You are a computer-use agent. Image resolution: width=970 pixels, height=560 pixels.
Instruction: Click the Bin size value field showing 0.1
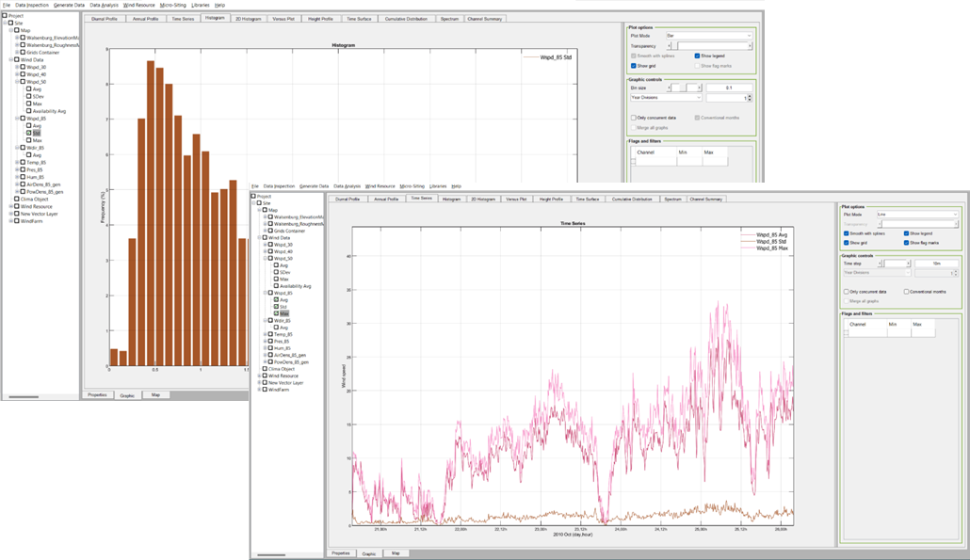pyautogui.click(x=730, y=88)
